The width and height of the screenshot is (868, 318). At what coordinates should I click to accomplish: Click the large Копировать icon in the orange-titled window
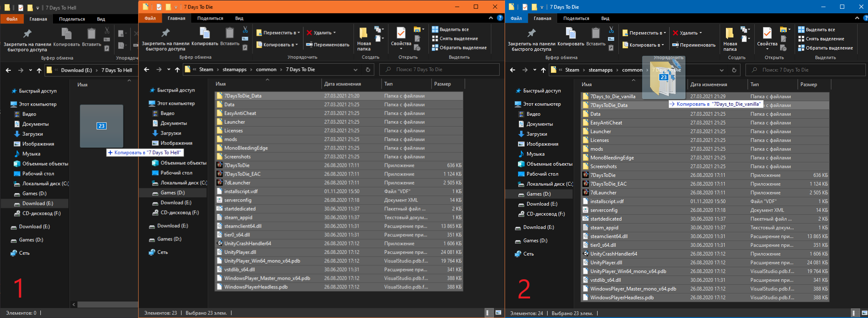205,33
